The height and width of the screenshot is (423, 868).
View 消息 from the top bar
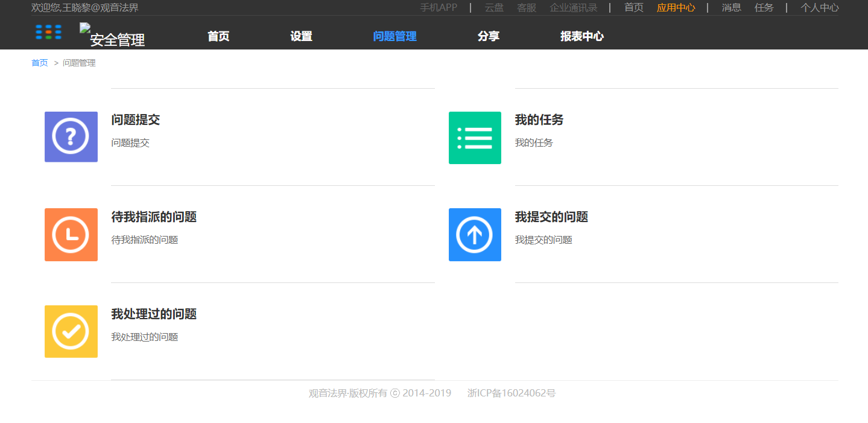pyautogui.click(x=732, y=8)
